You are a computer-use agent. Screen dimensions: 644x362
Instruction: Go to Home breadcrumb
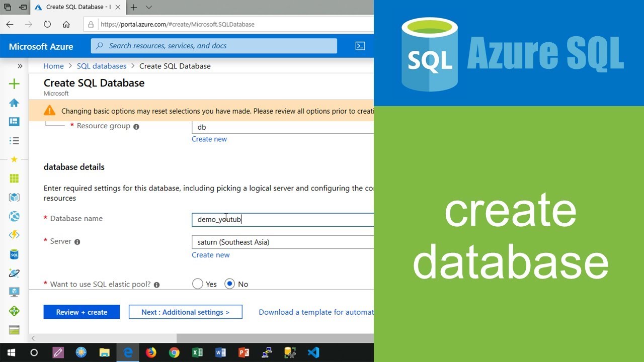pos(53,66)
